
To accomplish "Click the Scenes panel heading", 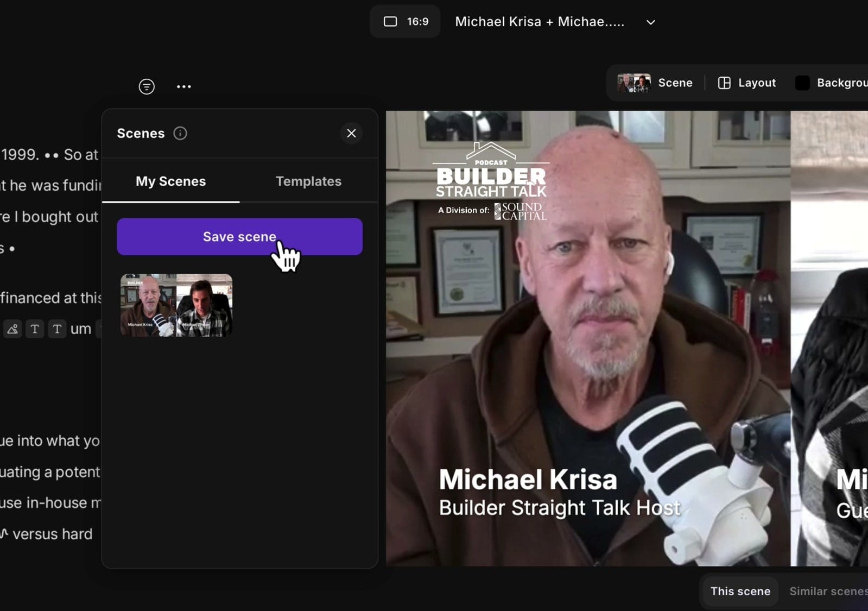I will pyautogui.click(x=141, y=134).
